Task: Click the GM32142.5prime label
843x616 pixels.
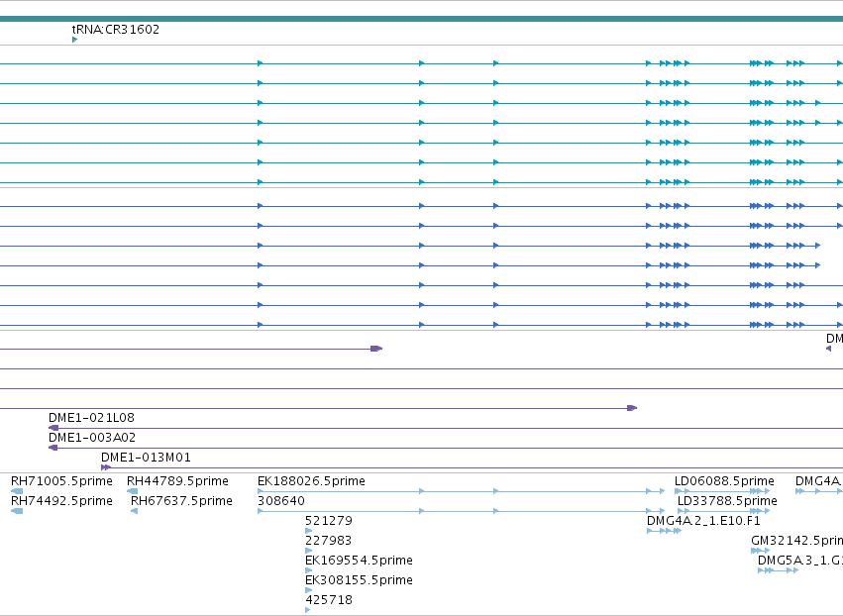Action: point(796,541)
